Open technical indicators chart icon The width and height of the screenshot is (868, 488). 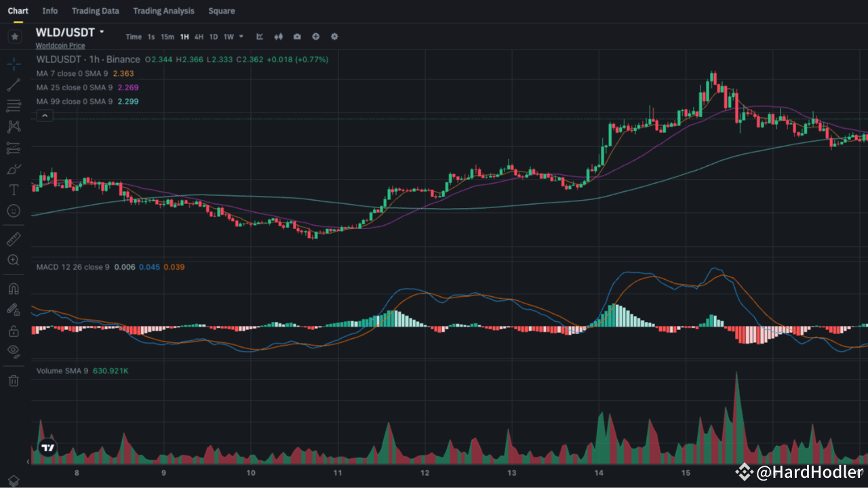tap(260, 37)
